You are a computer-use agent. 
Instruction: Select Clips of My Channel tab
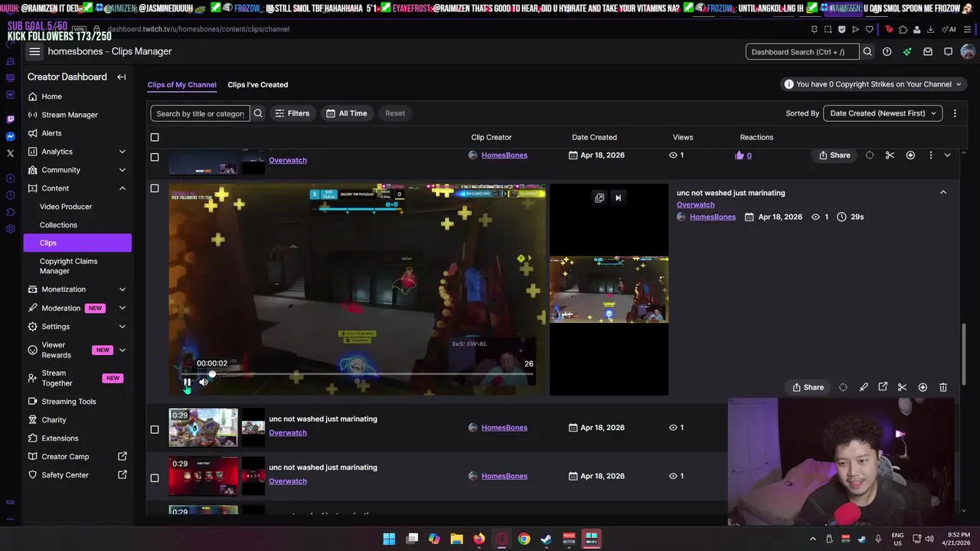[x=182, y=85]
